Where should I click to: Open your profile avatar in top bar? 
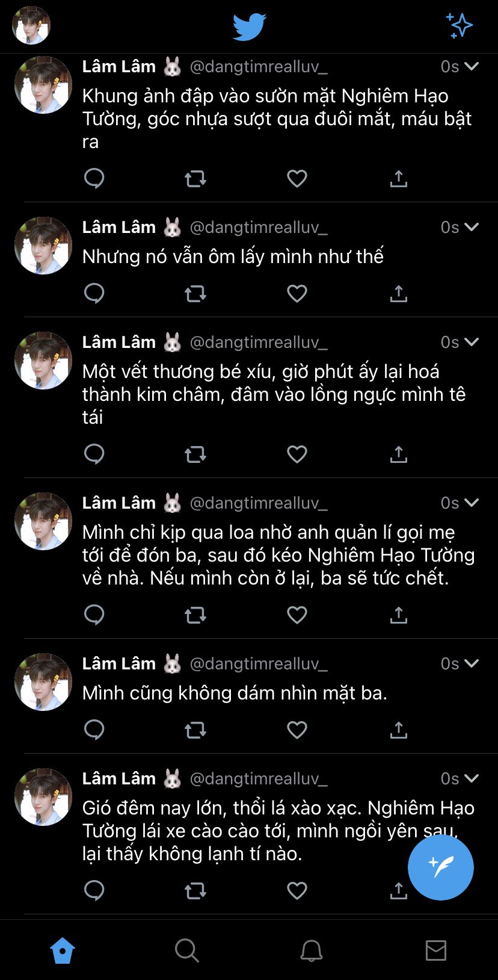click(x=31, y=25)
